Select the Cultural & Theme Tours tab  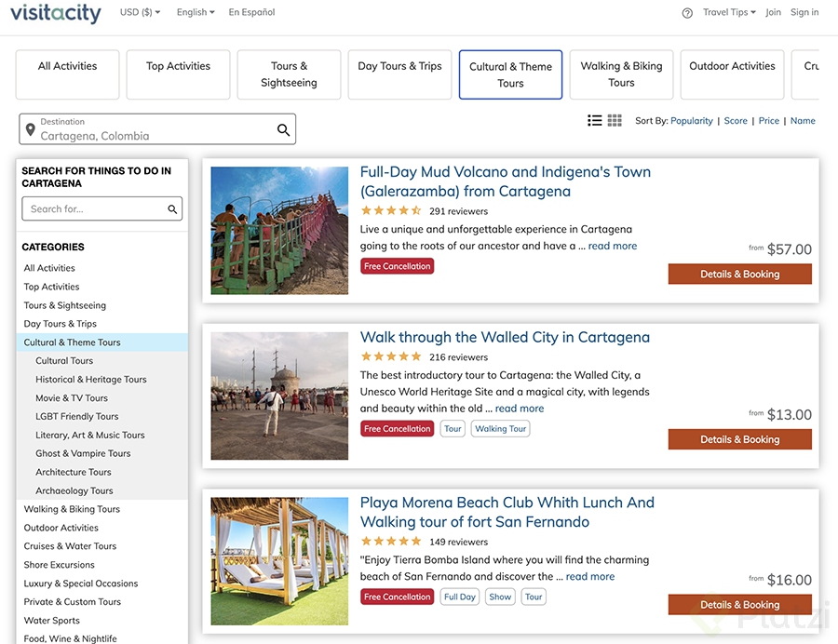pos(510,74)
